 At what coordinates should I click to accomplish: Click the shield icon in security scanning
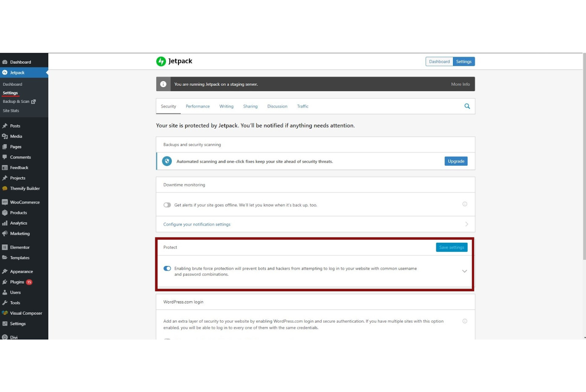(167, 161)
